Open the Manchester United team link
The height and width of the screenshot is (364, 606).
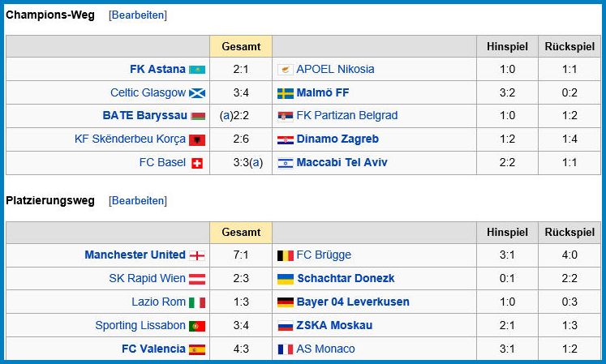135,255
